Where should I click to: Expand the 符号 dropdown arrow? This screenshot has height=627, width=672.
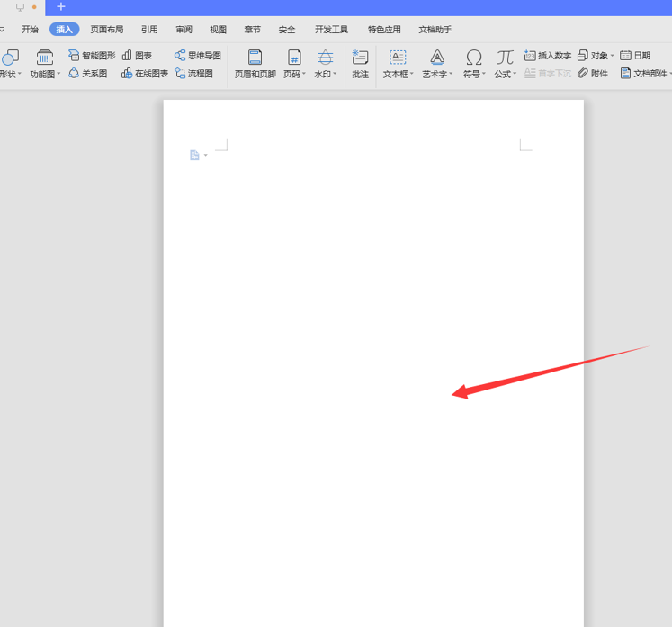click(x=484, y=74)
